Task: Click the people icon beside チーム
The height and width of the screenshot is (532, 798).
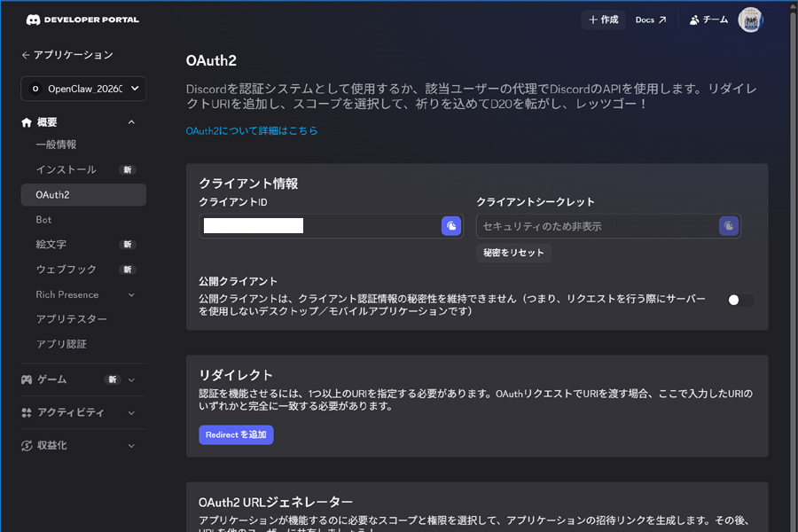Action: tap(693, 19)
